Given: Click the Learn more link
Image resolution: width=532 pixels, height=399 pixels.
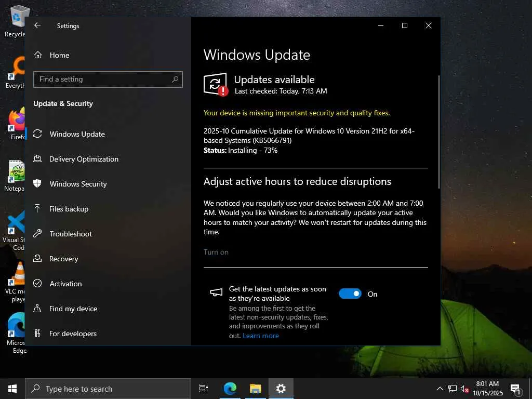Looking at the screenshot, I should (261, 336).
